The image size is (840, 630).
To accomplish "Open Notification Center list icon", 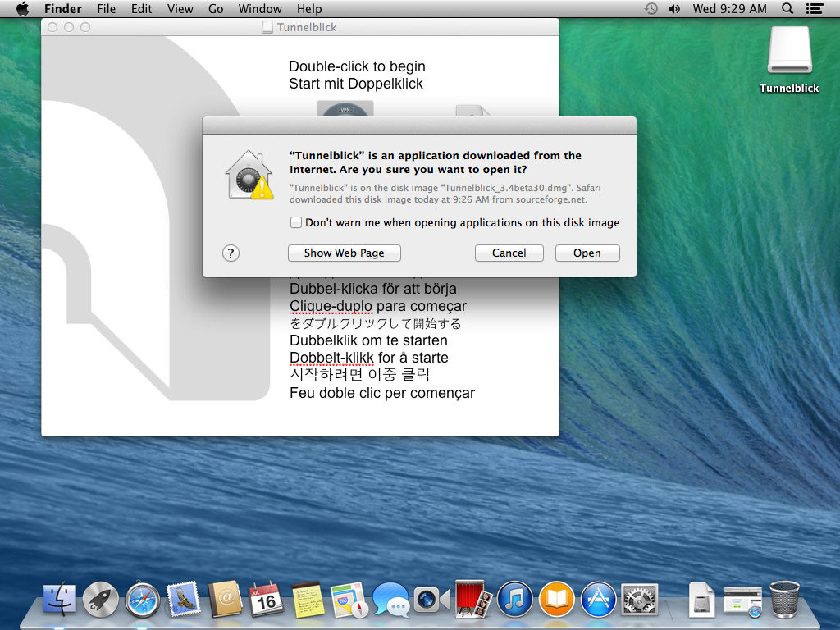I will point(815,8).
